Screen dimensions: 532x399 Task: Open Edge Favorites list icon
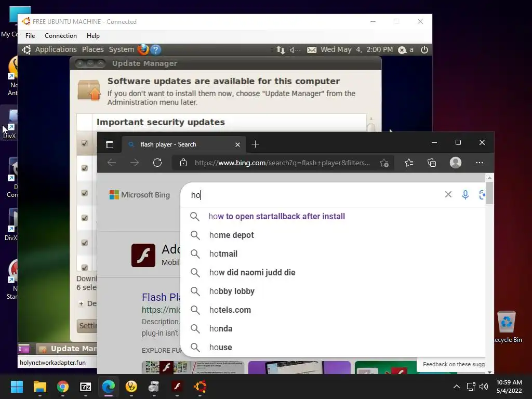[409, 163]
